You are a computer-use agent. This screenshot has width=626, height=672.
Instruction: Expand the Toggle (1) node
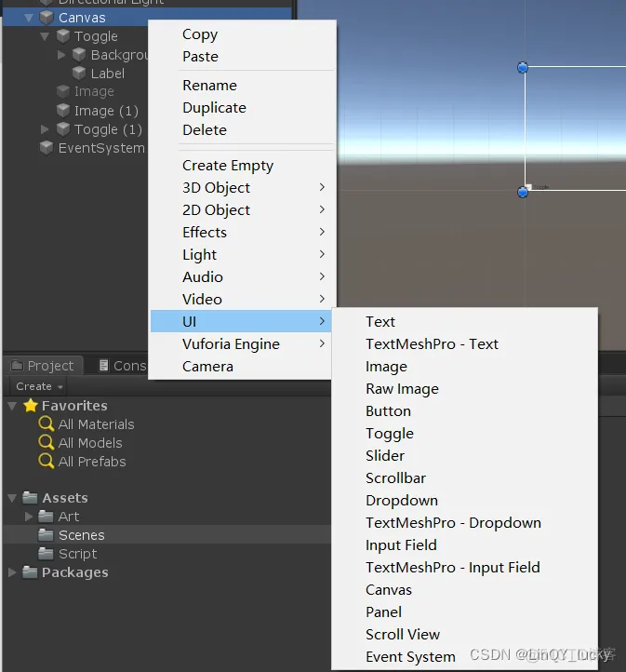(45, 129)
